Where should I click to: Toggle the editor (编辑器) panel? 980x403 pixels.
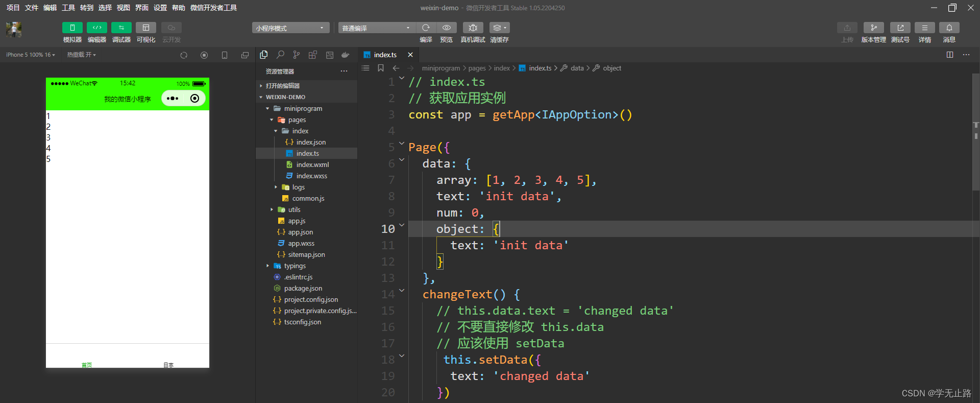click(97, 28)
